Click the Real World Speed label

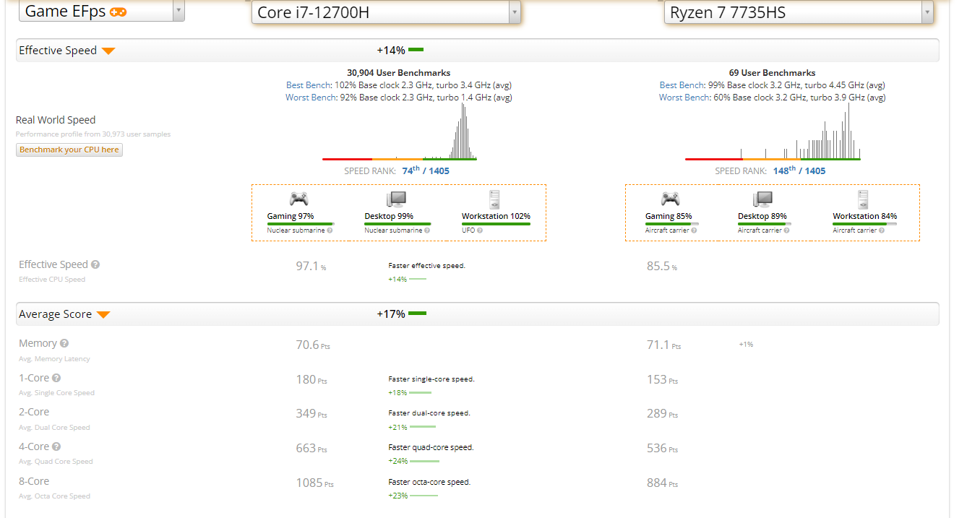pos(56,120)
